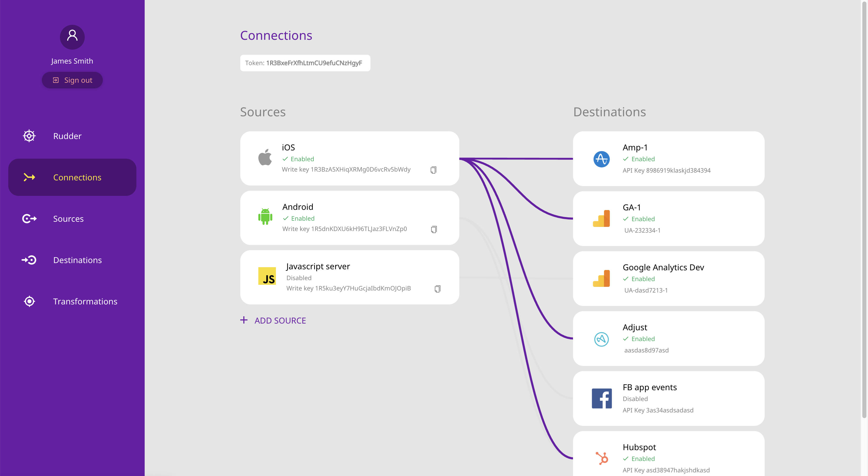The height and width of the screenshot is (476, 868).
Task: Copy the Javascript server write key
Action: tap(437, 289)
